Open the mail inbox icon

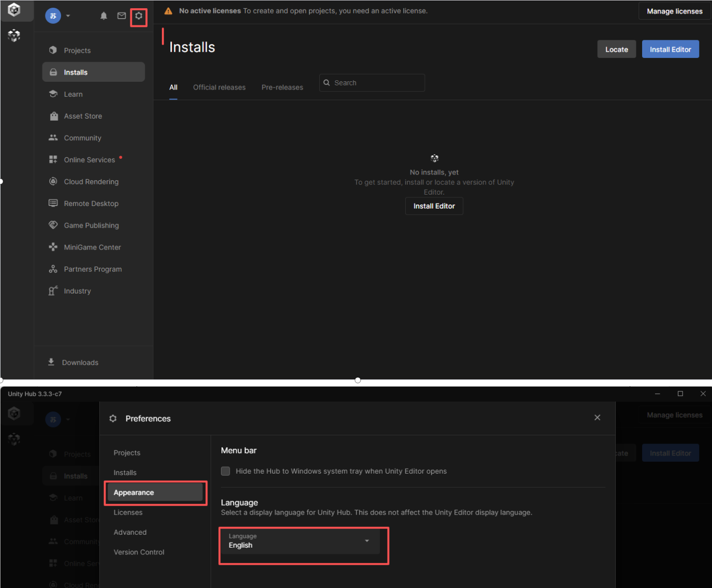[122, 16]
